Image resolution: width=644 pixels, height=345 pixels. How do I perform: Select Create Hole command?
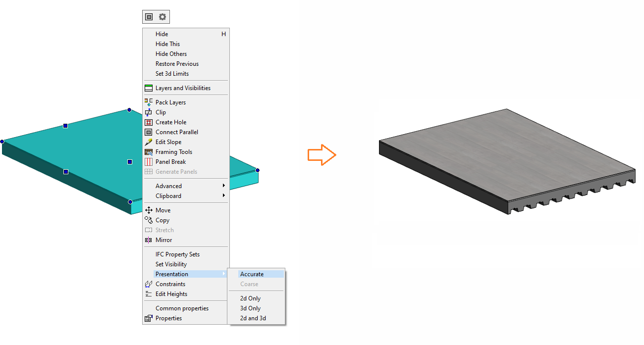coord(171,122)
